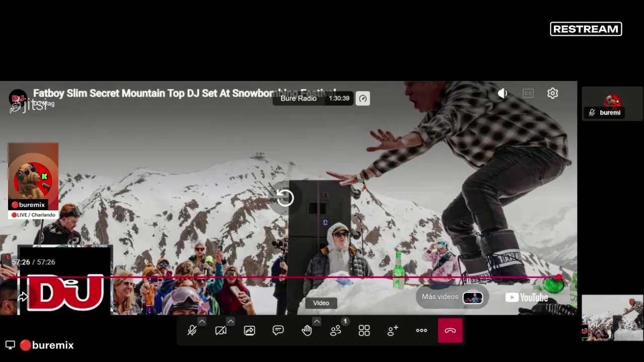Click the 57:26 / 57:26 time display

coord(33,262)
